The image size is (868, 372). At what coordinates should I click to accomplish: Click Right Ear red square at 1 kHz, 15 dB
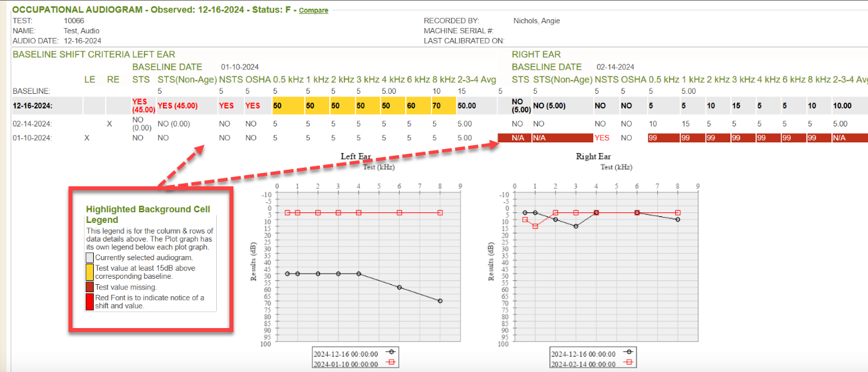[535, 226]
